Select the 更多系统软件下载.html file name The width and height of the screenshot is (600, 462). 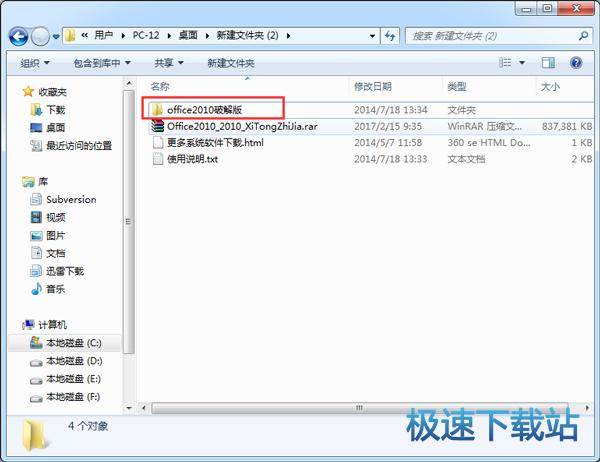click(215, 143)
